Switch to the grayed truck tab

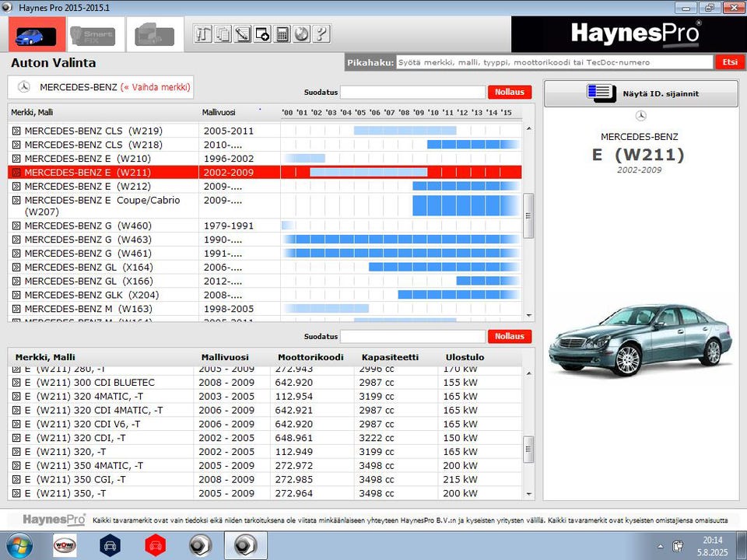click(154, 35)
